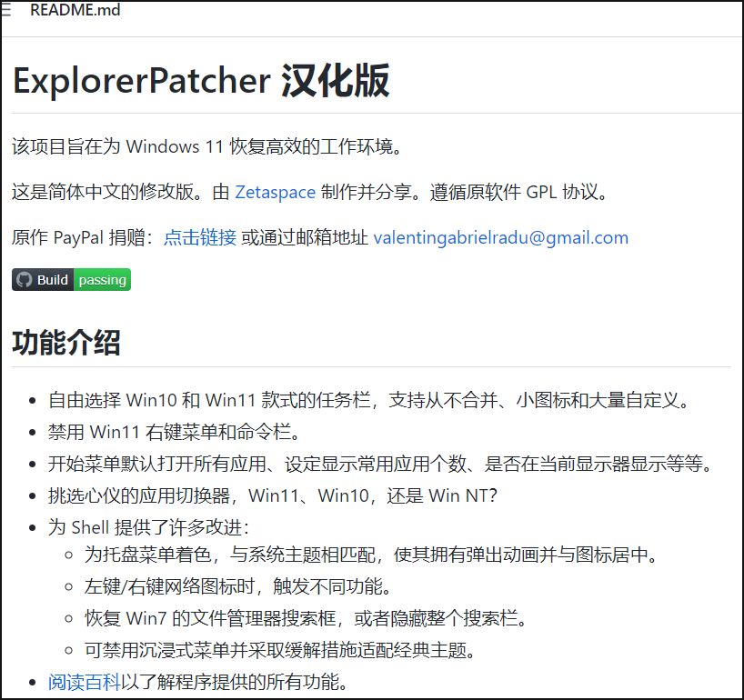Click the ExplorerPatcher 汉化版 heading
Viewport: 744px width, 700px height.
(201, 81)
